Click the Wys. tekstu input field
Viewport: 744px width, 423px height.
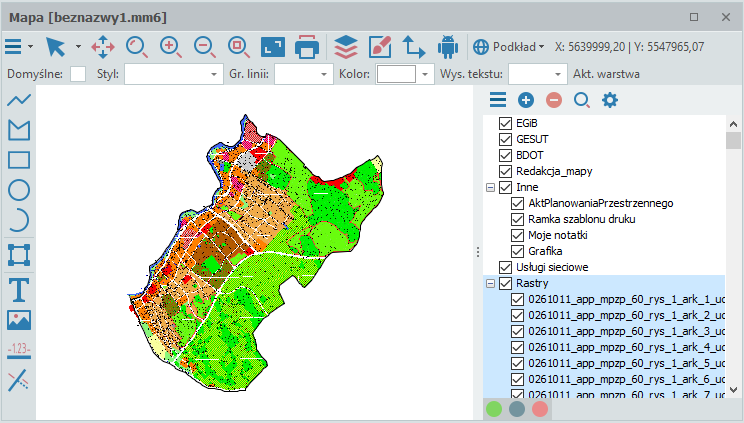530,75
